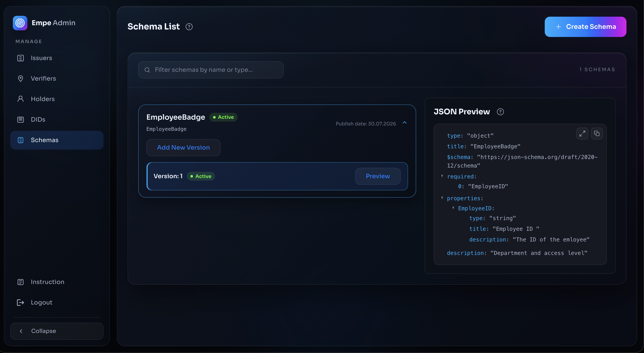Collapse the required node in JSON
This screenshot has height=353, width=644.
tap(442, 176)
